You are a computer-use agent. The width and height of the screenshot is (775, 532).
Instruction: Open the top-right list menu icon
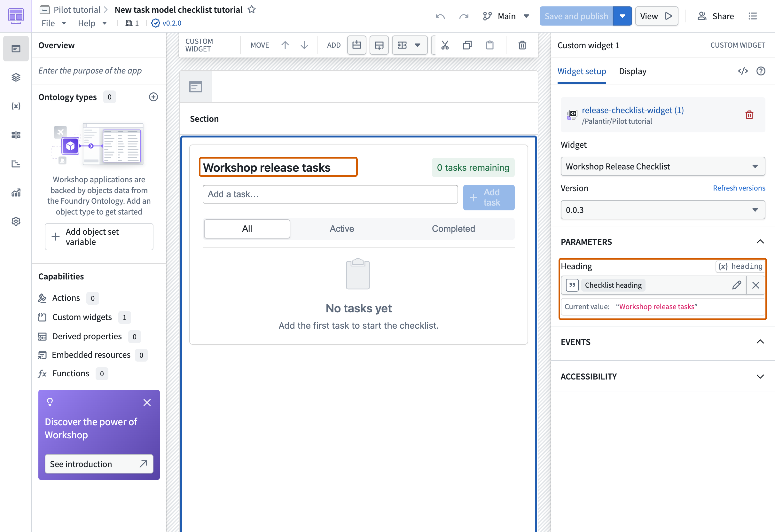pos(753,16)
